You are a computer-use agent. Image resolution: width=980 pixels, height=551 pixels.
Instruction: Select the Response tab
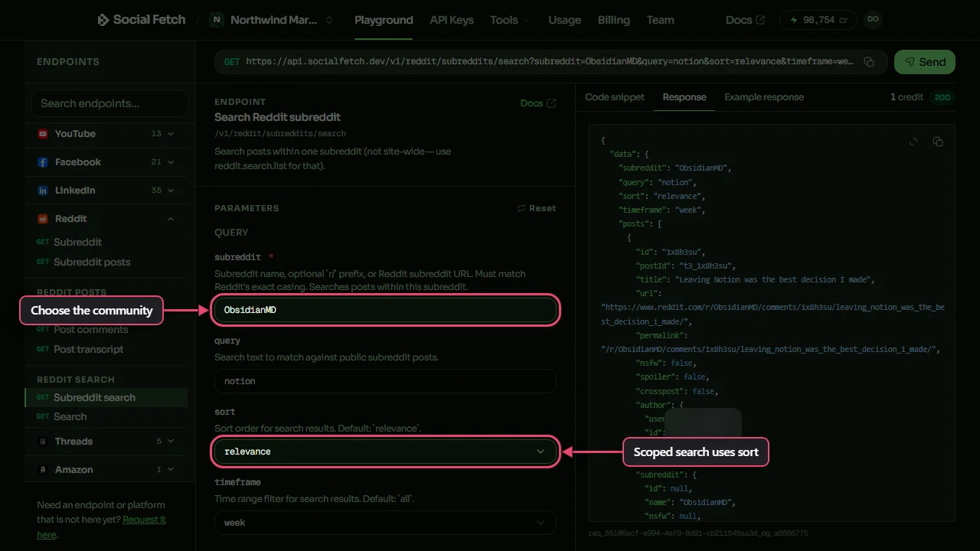[x=684, y=97]
